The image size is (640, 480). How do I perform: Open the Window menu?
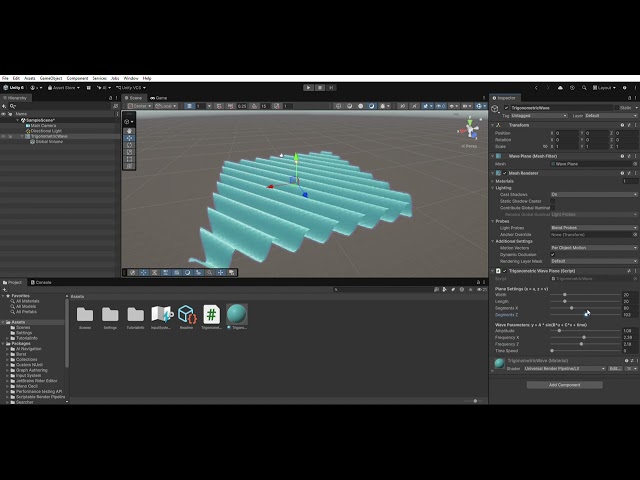[131, 78]
